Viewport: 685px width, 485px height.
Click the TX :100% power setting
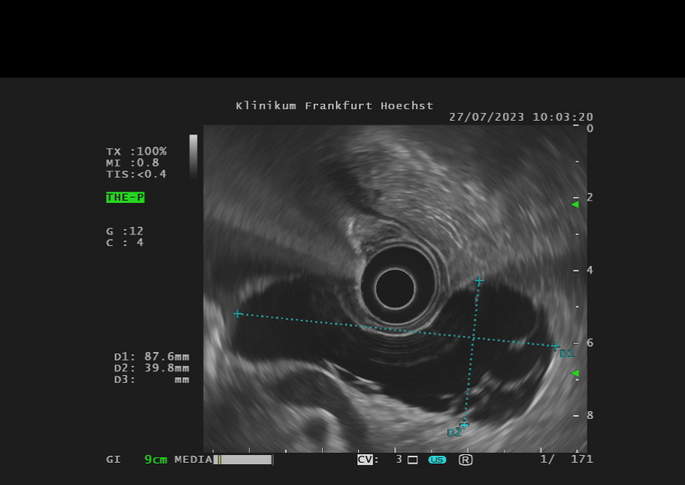(136, 151)
